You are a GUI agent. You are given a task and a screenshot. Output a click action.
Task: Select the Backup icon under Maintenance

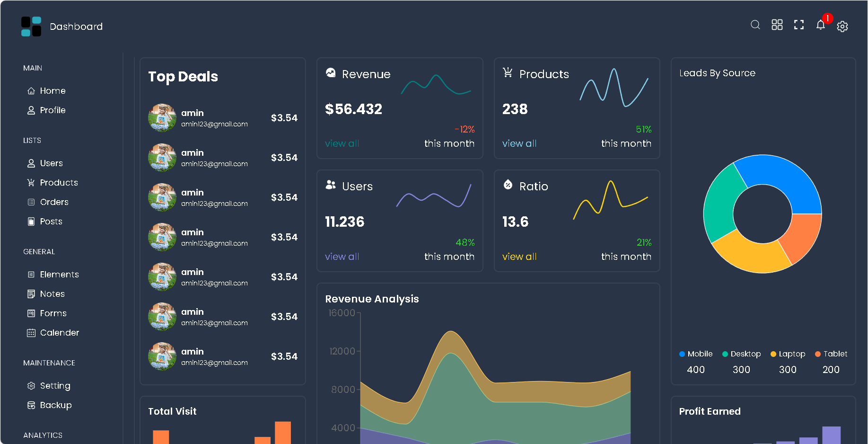tap(31, 405)
